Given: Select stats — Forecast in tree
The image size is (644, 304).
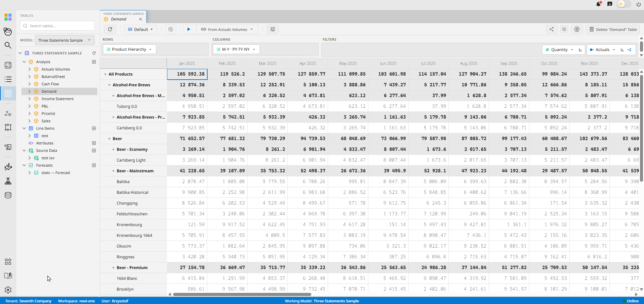Looking at the screenshot, I should tap(56, 173).
